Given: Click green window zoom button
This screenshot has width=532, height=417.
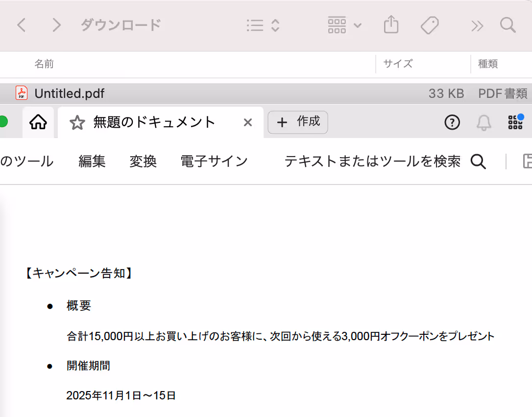Looking at the screenshot, I should point(3,121).
